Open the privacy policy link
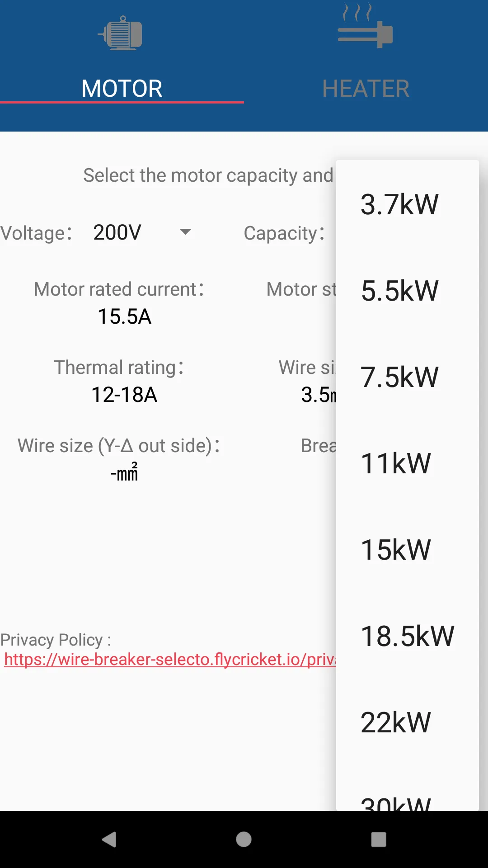This screenshot has width=488, height=868. click(x=170, y=660)
